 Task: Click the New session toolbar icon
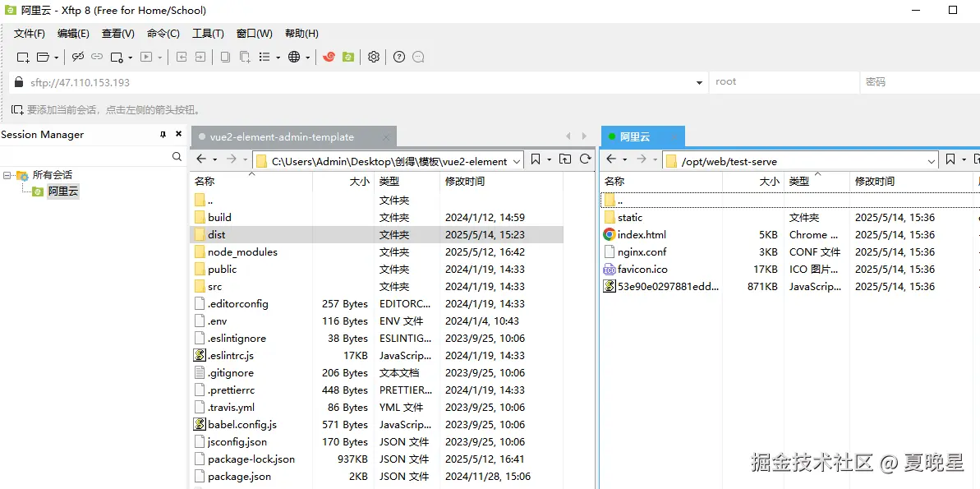pyautogui.click(x=22, y=57)
